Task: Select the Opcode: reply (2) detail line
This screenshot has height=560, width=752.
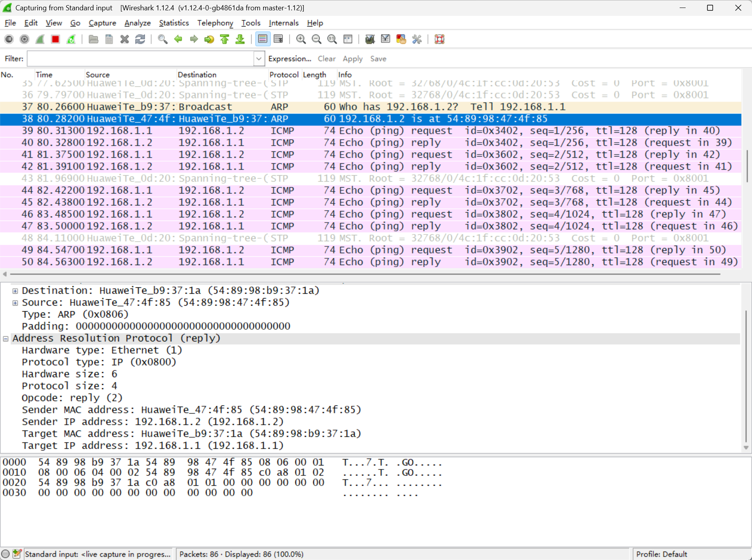Action: (x=72, y=398)
